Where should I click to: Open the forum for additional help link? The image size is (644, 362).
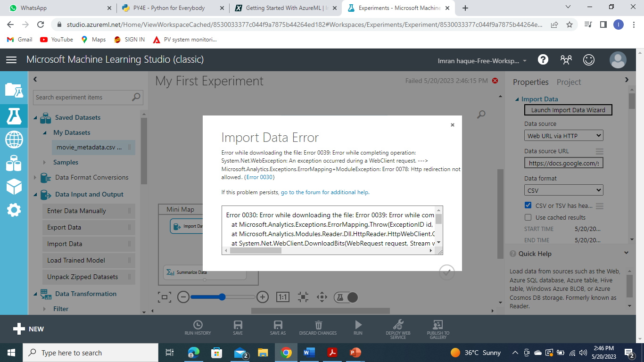click(x=325, y=192)
